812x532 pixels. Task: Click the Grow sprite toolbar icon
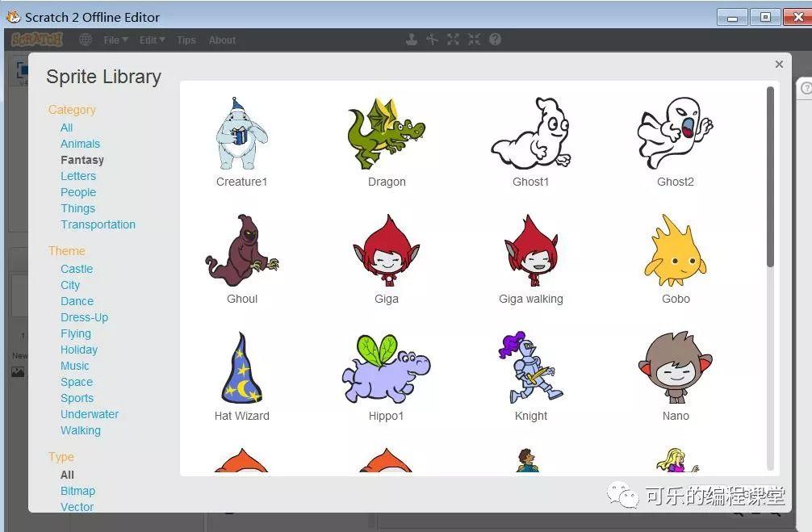(453, 40)
